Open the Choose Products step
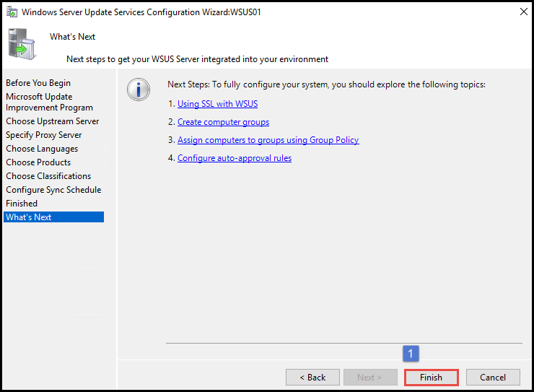 coord(38,162)
